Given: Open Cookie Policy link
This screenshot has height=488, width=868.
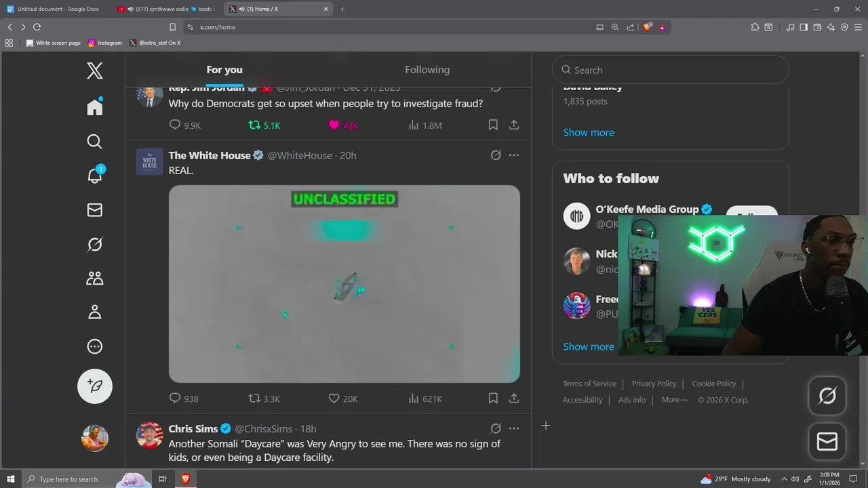Looking at the screenshot, I should (x=714, y=384).
